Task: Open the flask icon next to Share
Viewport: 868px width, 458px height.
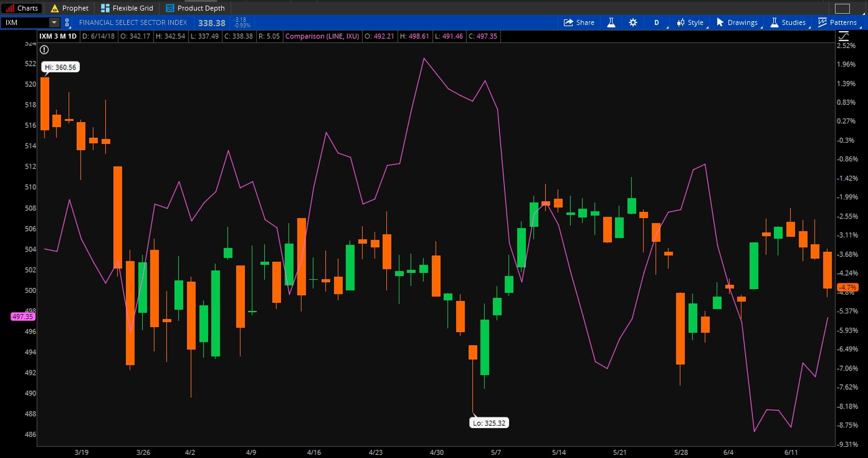Action: 611,22
